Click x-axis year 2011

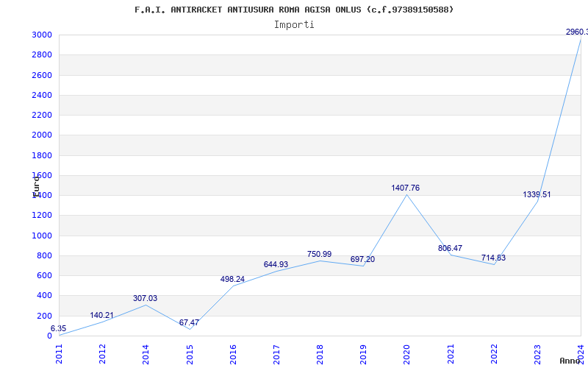click(59, 354)
